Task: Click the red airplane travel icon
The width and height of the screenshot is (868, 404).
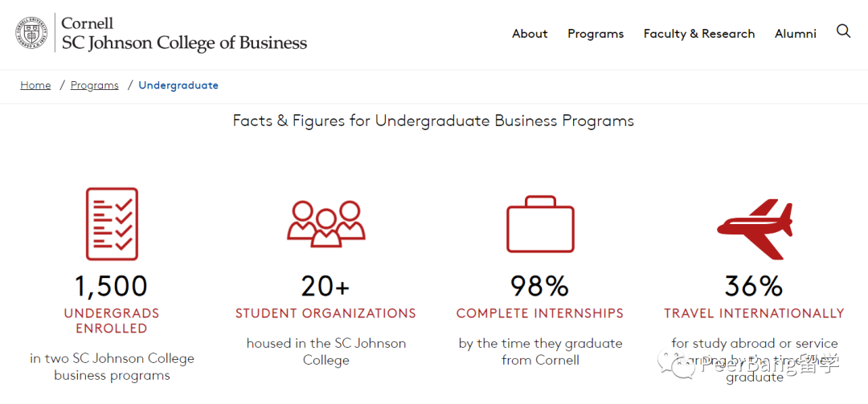Action: click(x=755, y=229)
